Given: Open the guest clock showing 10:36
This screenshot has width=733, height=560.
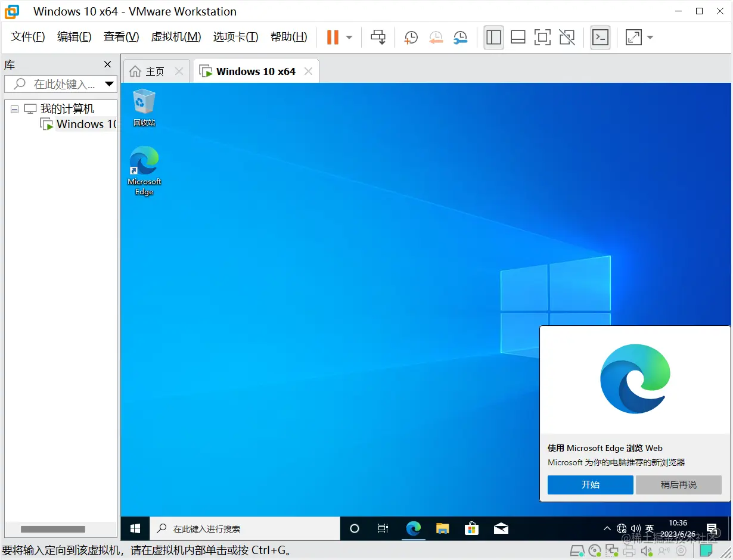Looking at the screenshot, I should click(679, 528).
